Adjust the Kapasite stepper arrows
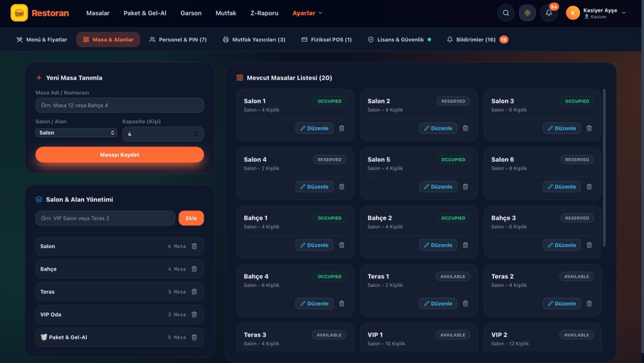 tap(196, 134)
